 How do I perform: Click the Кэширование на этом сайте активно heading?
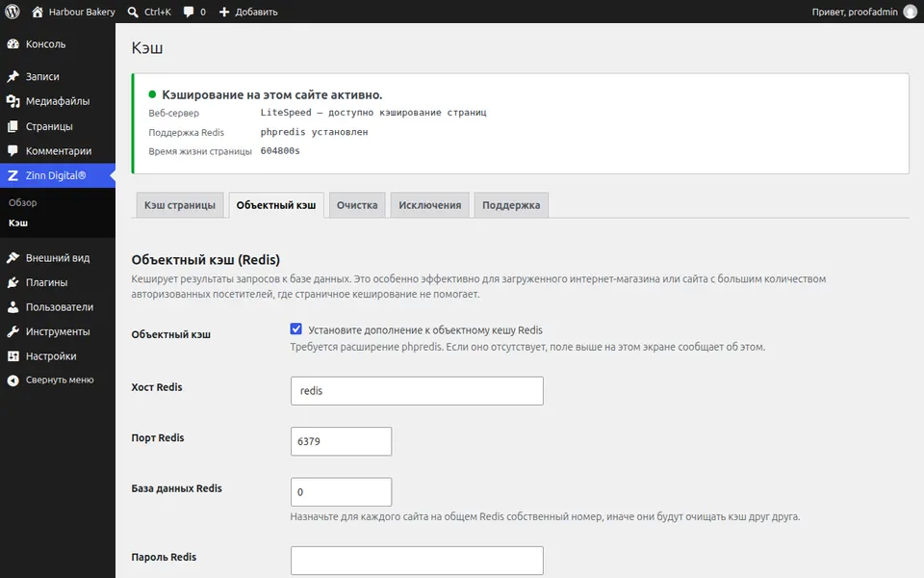272,95
